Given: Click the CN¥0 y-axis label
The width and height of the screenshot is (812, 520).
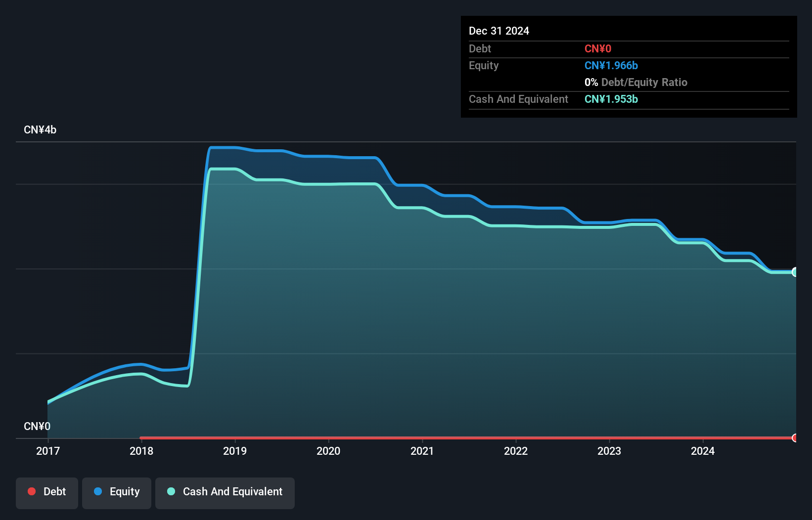Looking at the screenshot, I should coord(37,426).
